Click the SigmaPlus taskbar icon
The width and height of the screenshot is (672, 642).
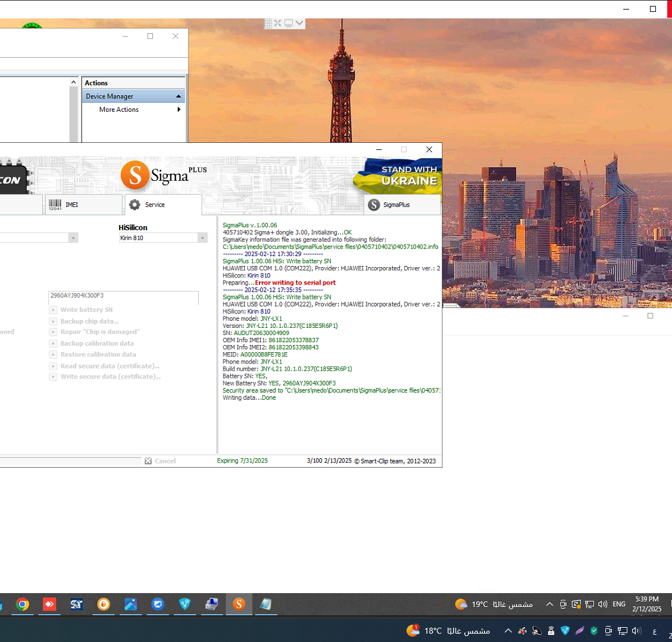(x=239, y=605)
